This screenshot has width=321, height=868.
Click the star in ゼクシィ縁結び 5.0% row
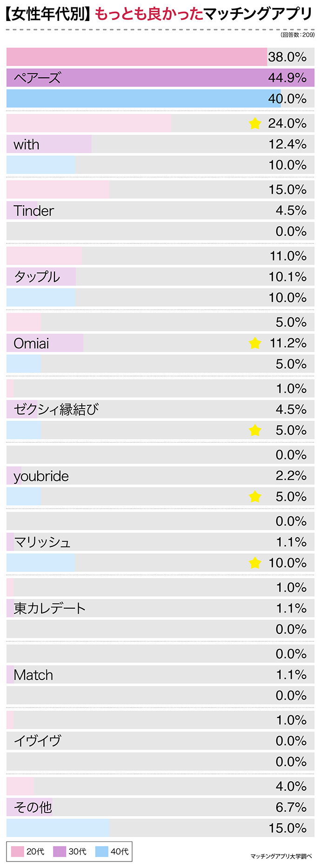tap(254, 431)
